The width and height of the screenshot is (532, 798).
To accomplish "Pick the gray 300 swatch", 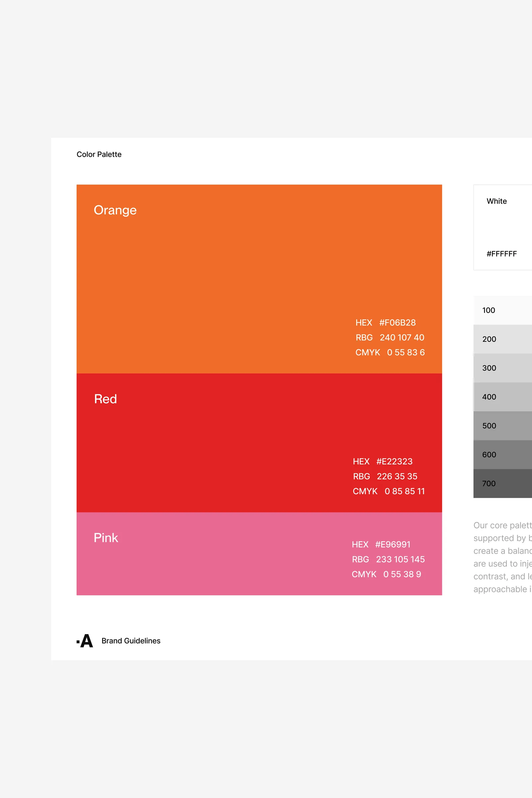I will coord(503,368).
